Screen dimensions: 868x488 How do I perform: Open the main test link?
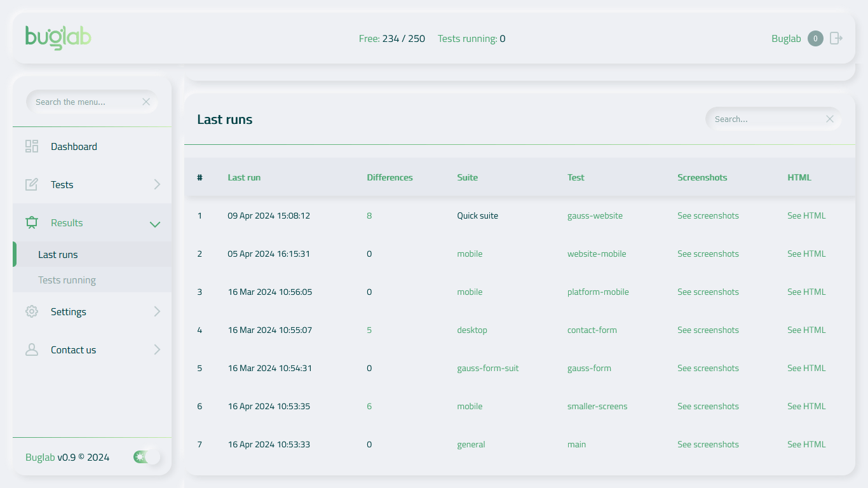click(576, 444)
